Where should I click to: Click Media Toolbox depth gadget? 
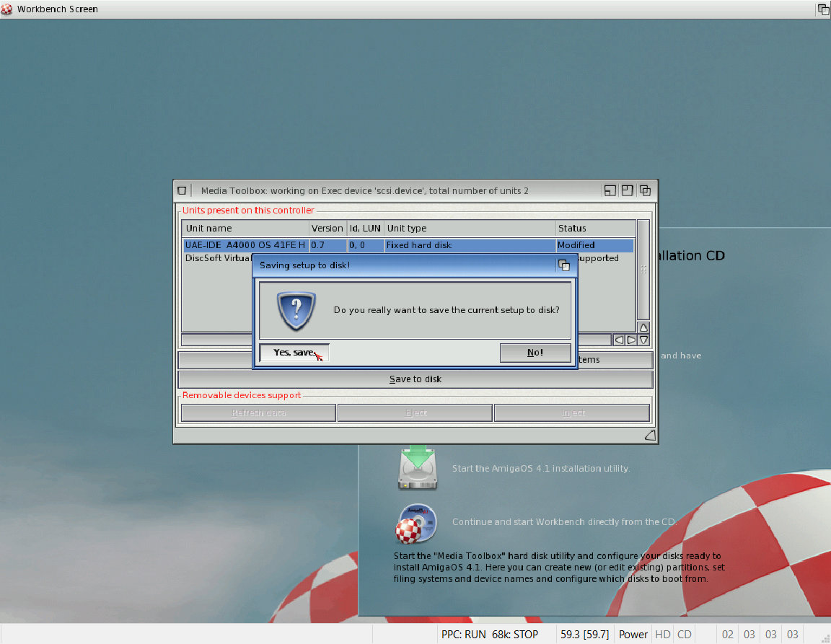click(645, 191)
